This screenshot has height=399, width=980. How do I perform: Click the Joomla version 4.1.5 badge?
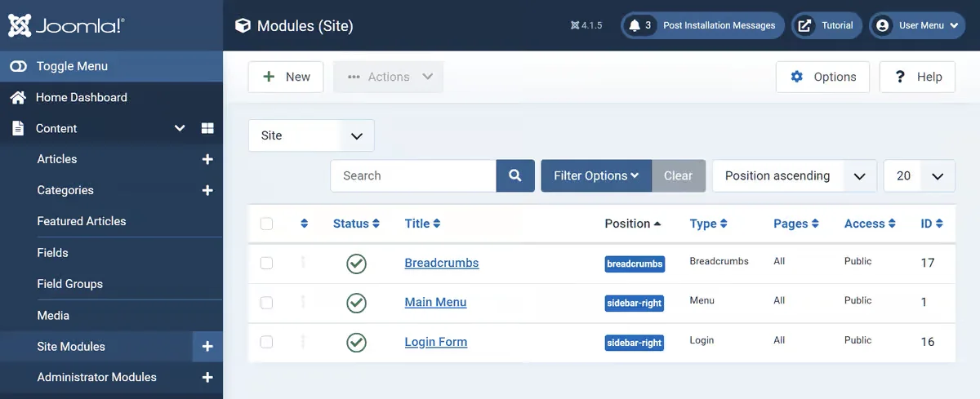pos(586,25)
